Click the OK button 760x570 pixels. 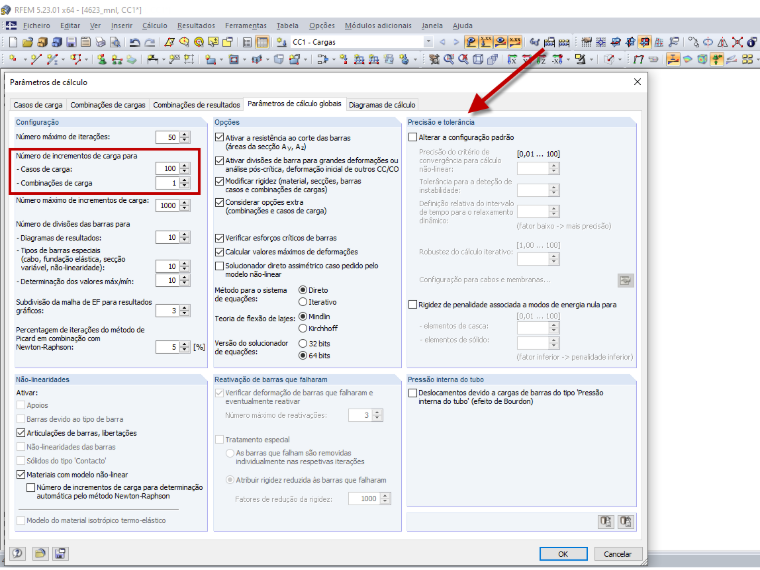[563, 554]
